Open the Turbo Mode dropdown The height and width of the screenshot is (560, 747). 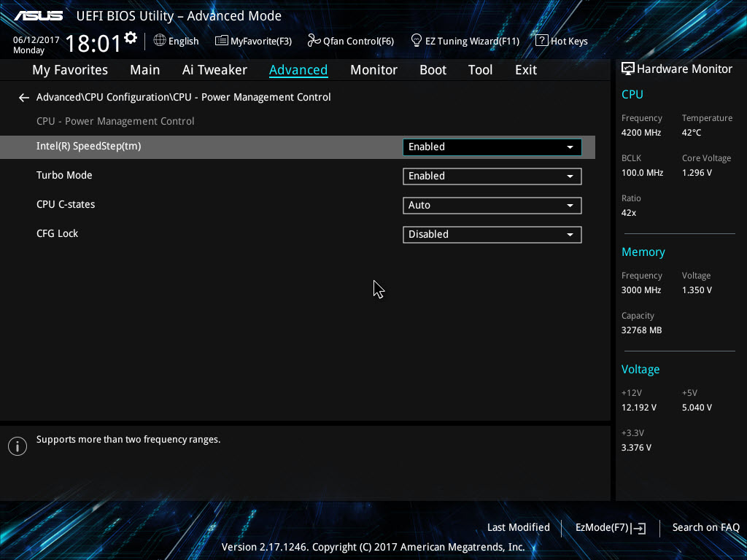[492, 176]
